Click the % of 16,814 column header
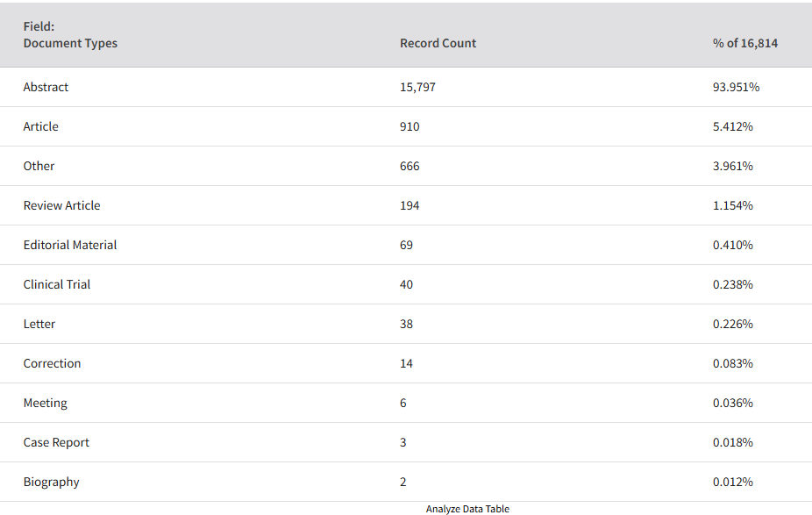 click(x=744, y=43)
